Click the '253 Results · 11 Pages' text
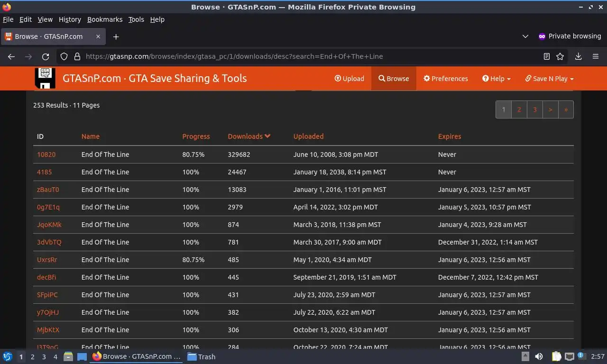Image resolution: width=607 pixels, height=364 pixels. 66,105
